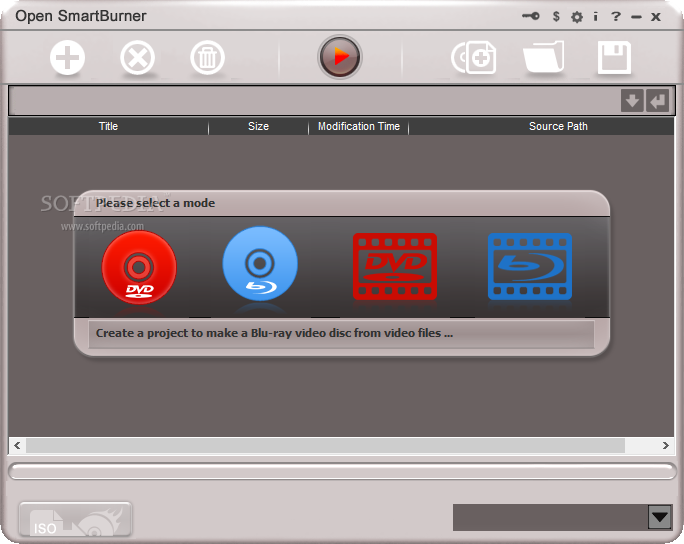
Task: Open settings with the gear icon
Action: (x=577, y=17)
